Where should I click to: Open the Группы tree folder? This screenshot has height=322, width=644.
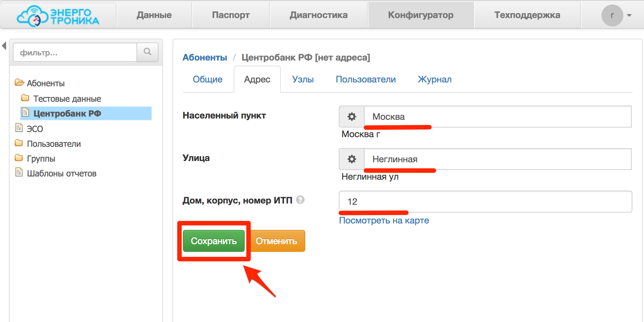coord(41,159)
